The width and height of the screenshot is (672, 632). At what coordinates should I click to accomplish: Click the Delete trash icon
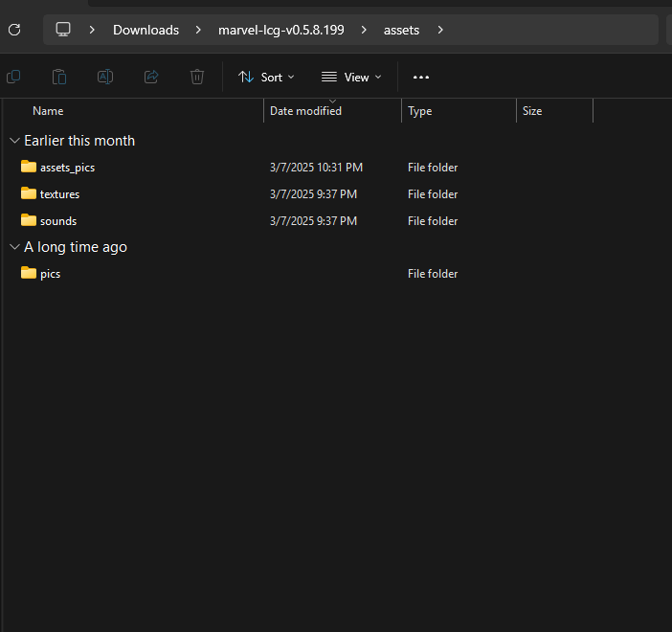pos(197,77)
